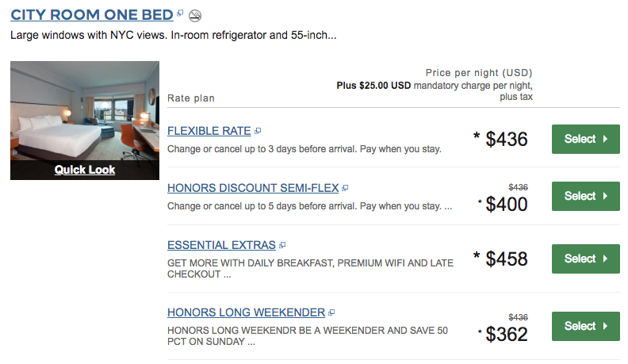Select the $458 Essential Extras rate

pyautogui.click(x=585, y=259)
